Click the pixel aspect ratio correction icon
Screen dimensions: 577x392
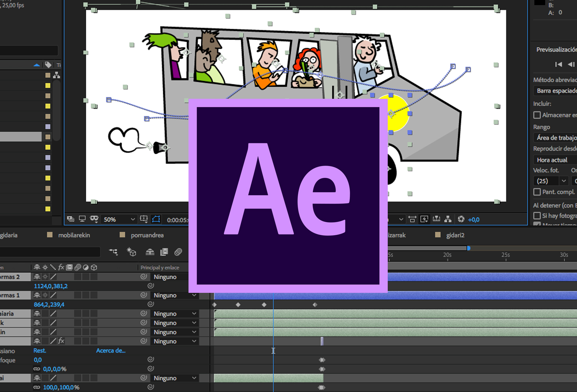click(412, 219)
